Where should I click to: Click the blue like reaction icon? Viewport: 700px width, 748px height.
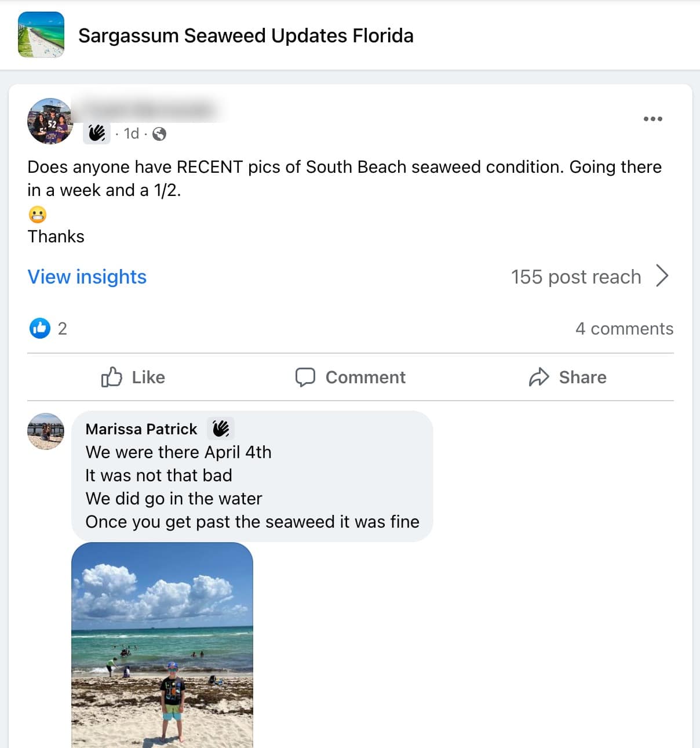40,328
